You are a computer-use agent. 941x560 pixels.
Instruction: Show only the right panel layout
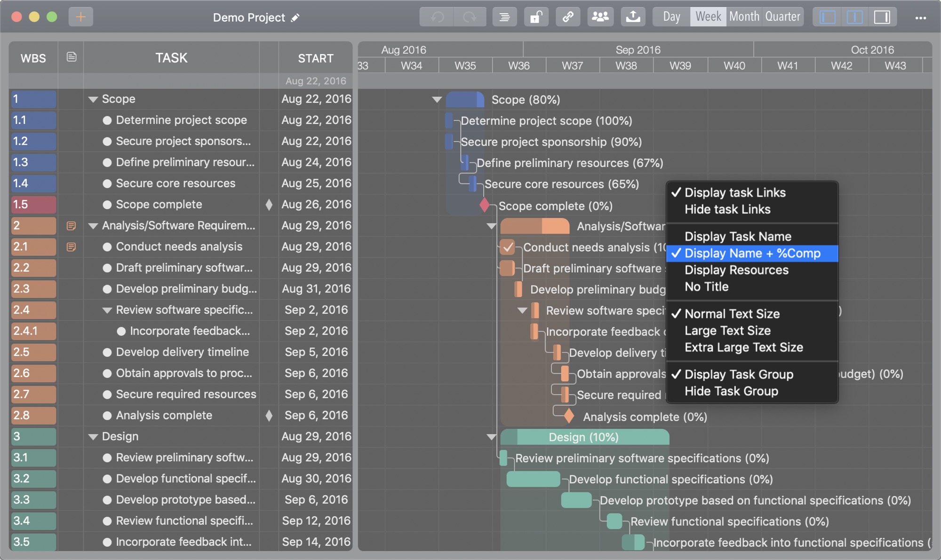pos(882,17)
